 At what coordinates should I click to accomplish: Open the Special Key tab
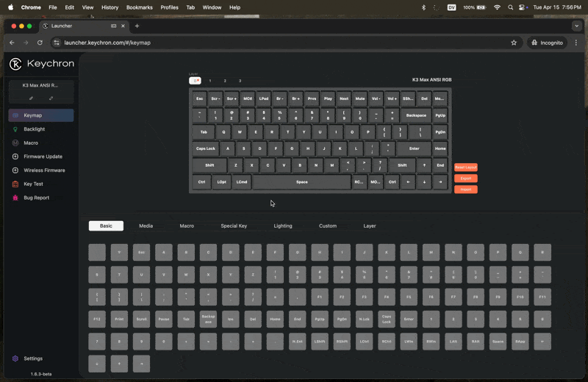coord(234,226)
